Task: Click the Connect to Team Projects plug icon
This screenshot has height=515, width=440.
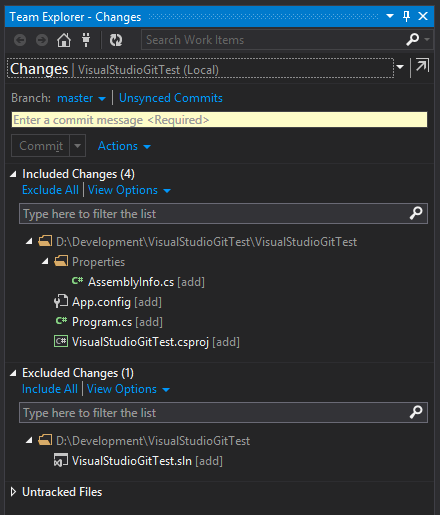Action: (86, 40)
